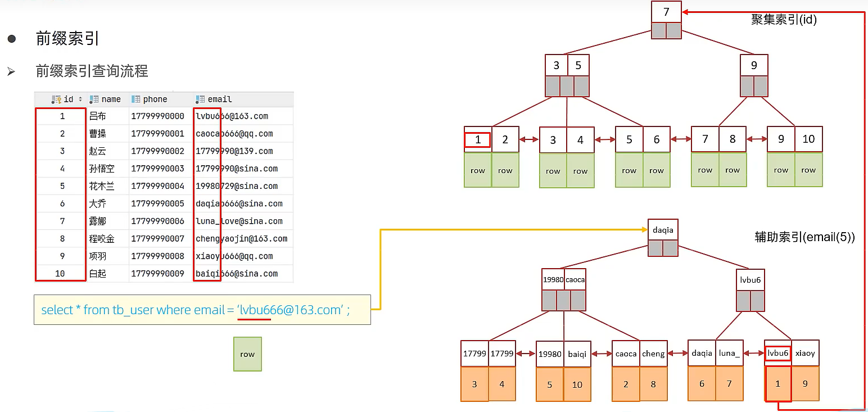
Task: Click the label 聚集索引(id)
Action: pyautogui.click(x=784, y=20)
